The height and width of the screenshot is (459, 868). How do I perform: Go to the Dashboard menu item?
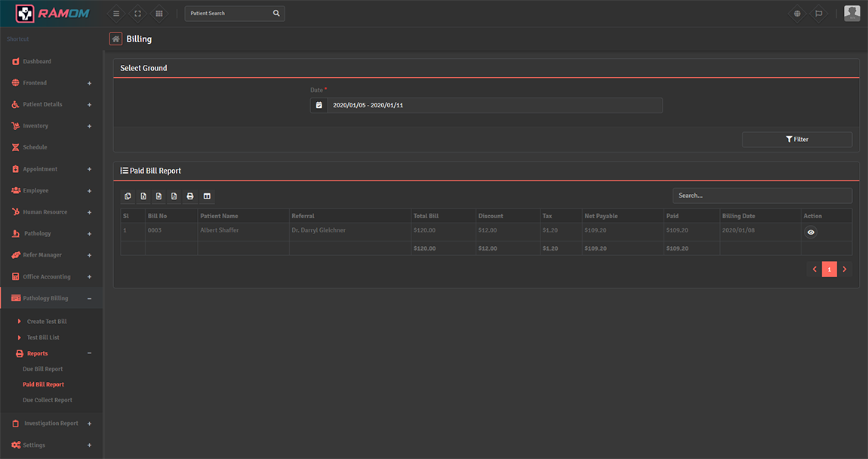tap(37, 61)
